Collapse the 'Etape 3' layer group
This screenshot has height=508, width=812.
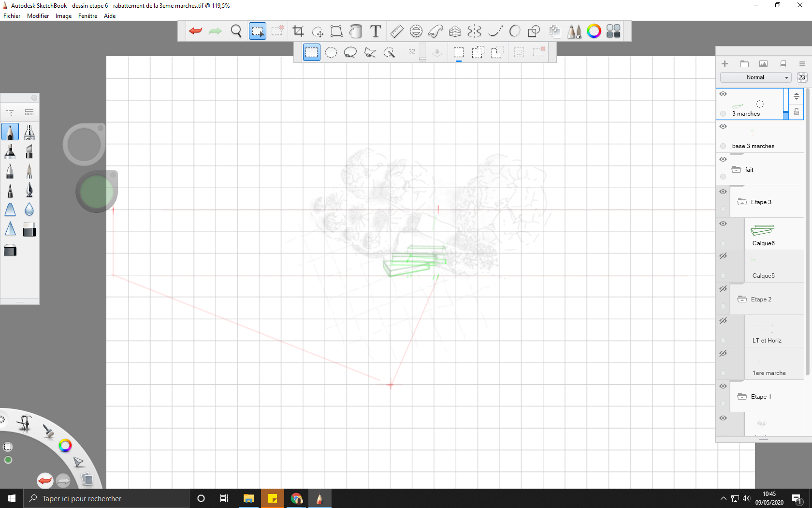click(x=742, y=202)
